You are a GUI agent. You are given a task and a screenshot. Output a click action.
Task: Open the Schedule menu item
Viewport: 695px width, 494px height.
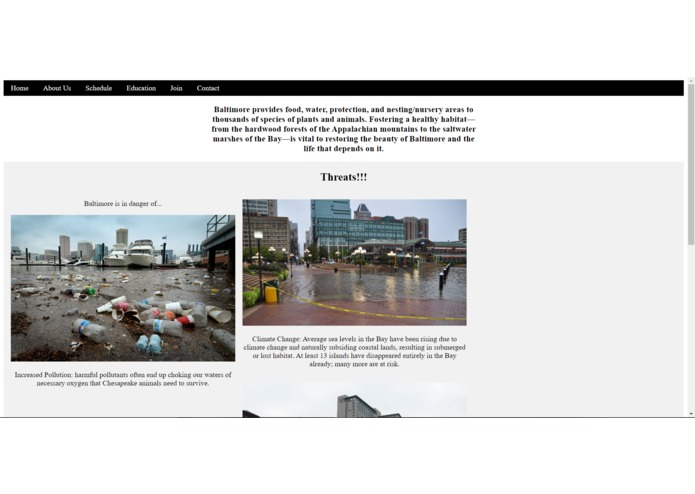pos(98,88)
